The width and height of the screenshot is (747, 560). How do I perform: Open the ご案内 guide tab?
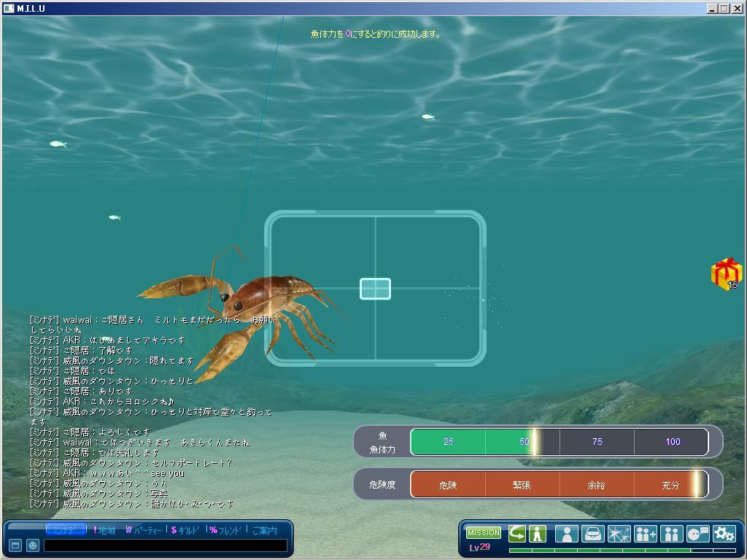[x=264, y=530]
